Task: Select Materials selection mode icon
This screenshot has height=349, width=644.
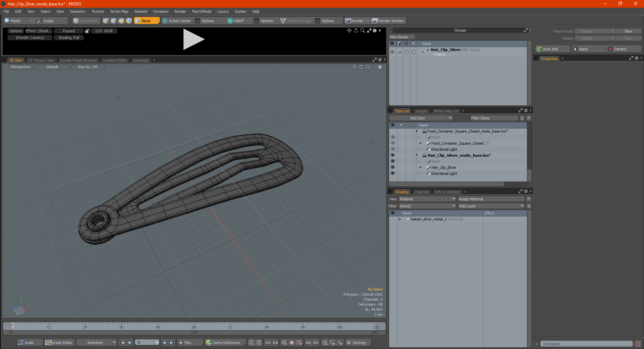Action: click(129, 21)
